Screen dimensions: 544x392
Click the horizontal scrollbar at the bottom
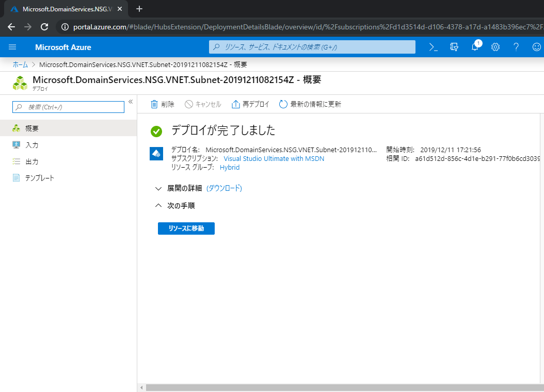(344, 387)
